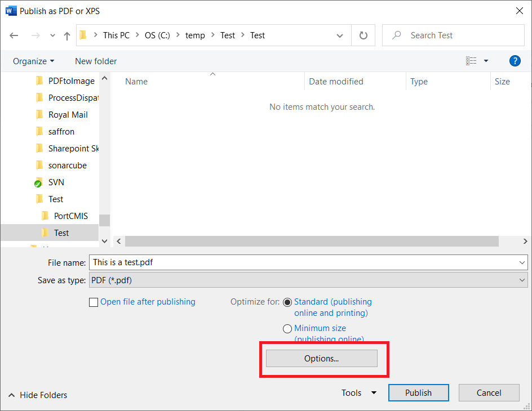
Task: Open the Help question mark icon
Action: 514,61
